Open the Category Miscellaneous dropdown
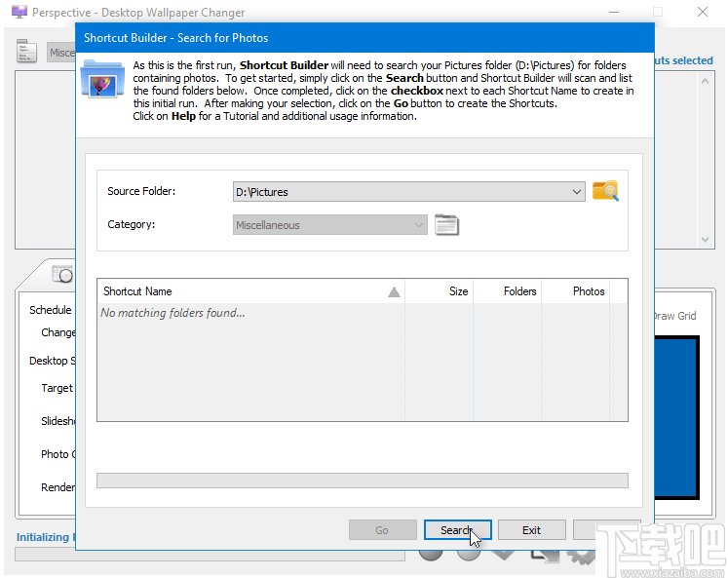The width and height of the screenshot is (728, 578). 329,225
